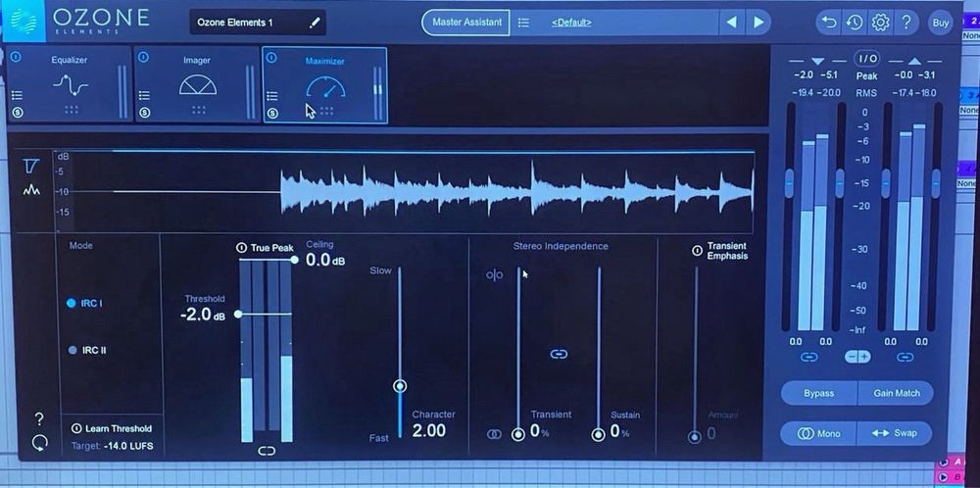Viewport: 980px width, 488px height.
Task: Click the Ceiling 0.0 dB value
Action: [x=325, y=260]
